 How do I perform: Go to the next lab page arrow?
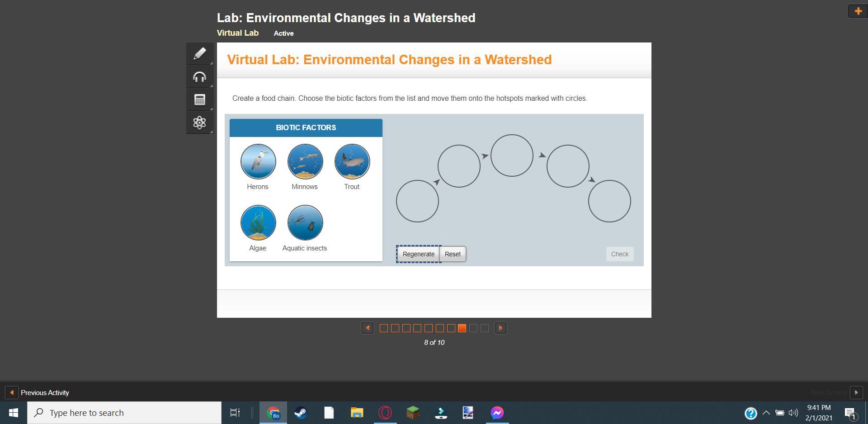[x=500, y=328]
